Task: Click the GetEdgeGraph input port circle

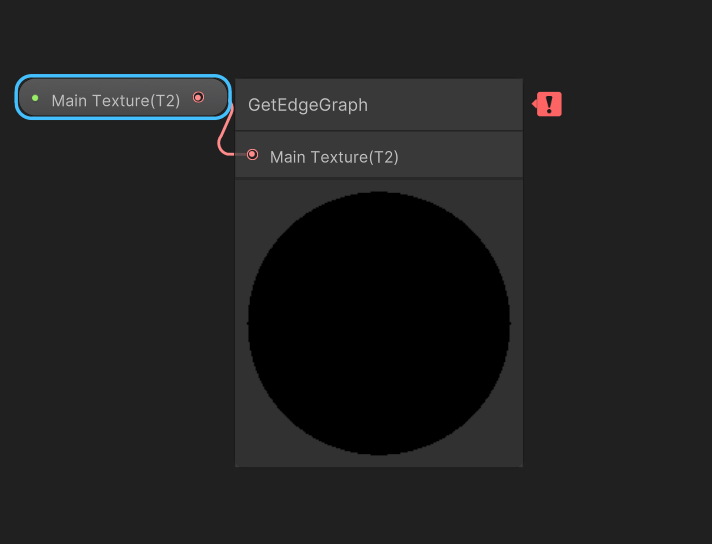Action: (252, 155)
